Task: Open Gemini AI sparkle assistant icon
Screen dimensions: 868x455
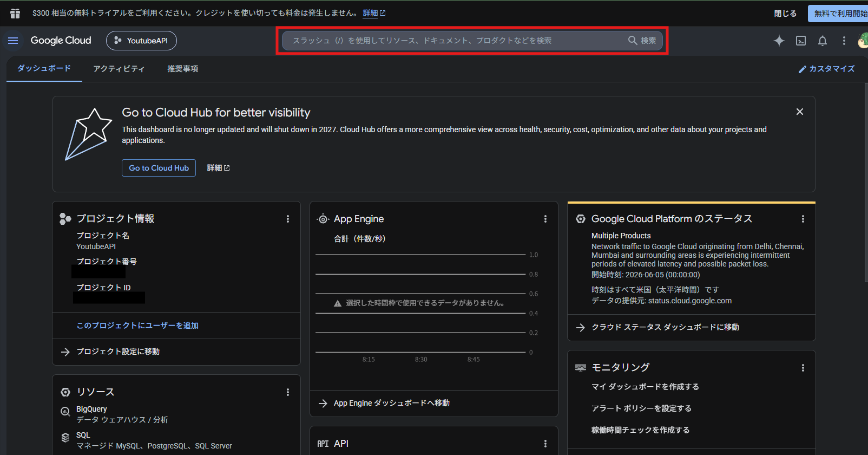Action: pyautogui.click(x=779, y=41)
